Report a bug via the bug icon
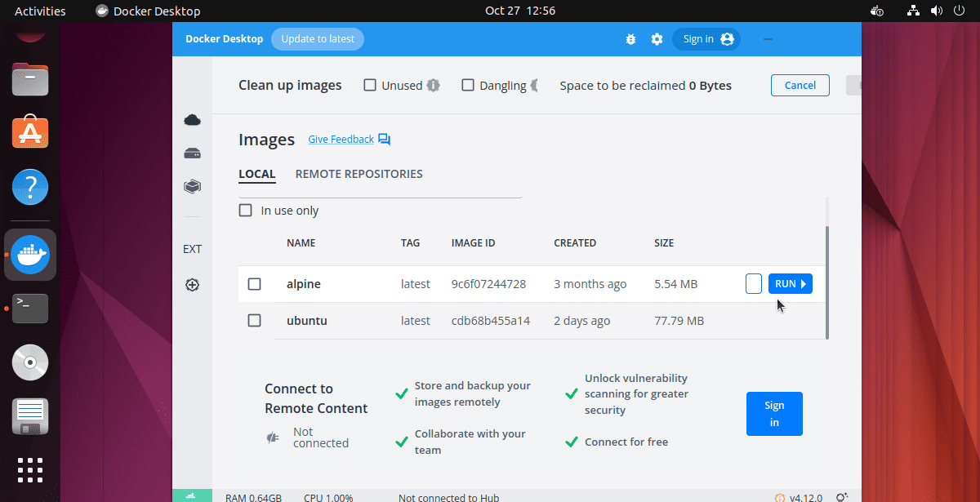Screen dimensions: 980x502 (x=630, y=38)
